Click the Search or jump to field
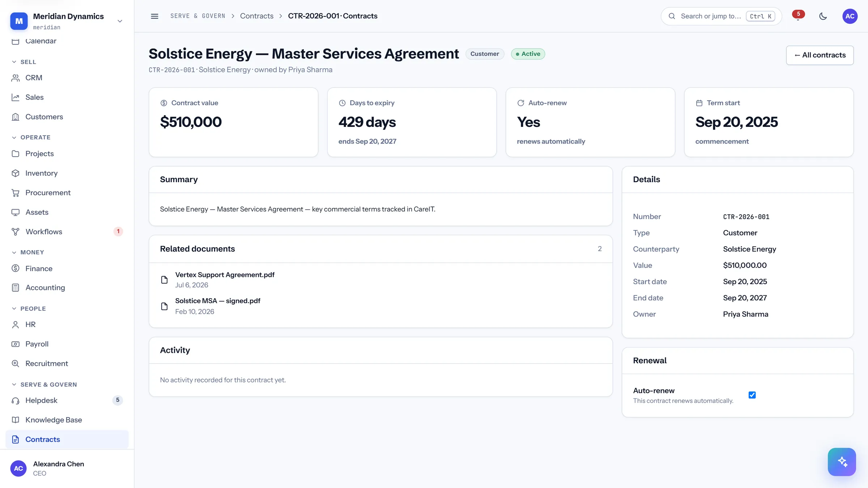868x488 pixels. point(721,16)
